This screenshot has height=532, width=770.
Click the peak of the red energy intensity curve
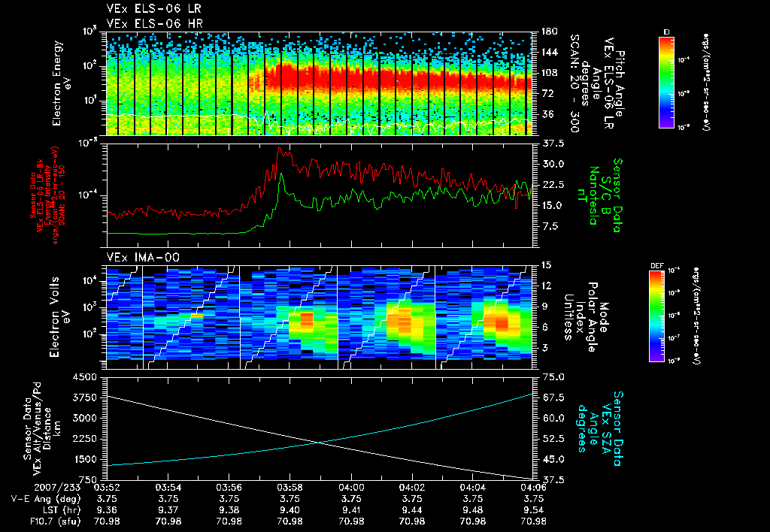280,148
